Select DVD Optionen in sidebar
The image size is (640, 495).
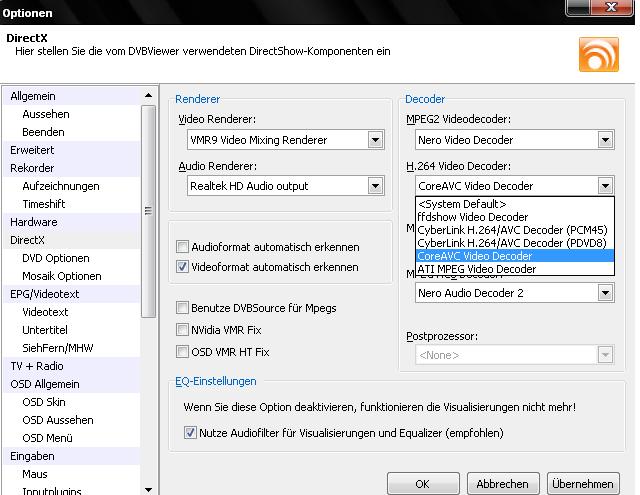point(57,258)
